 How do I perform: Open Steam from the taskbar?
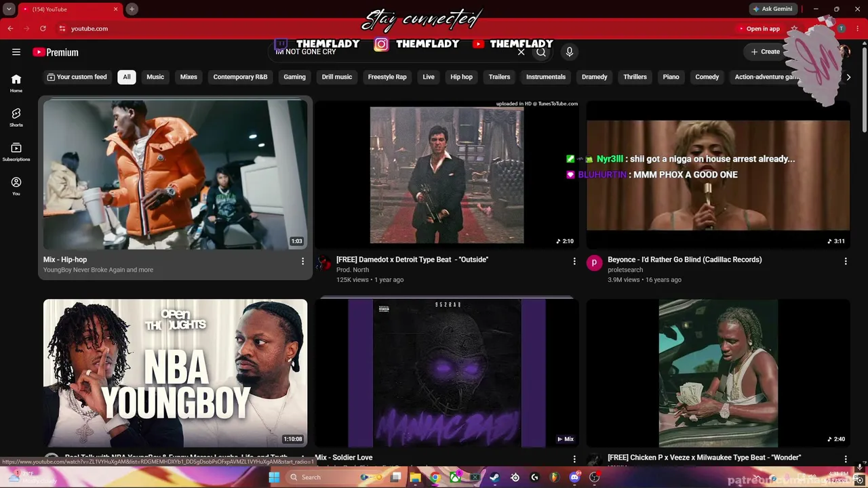click(x=495, y=477)
